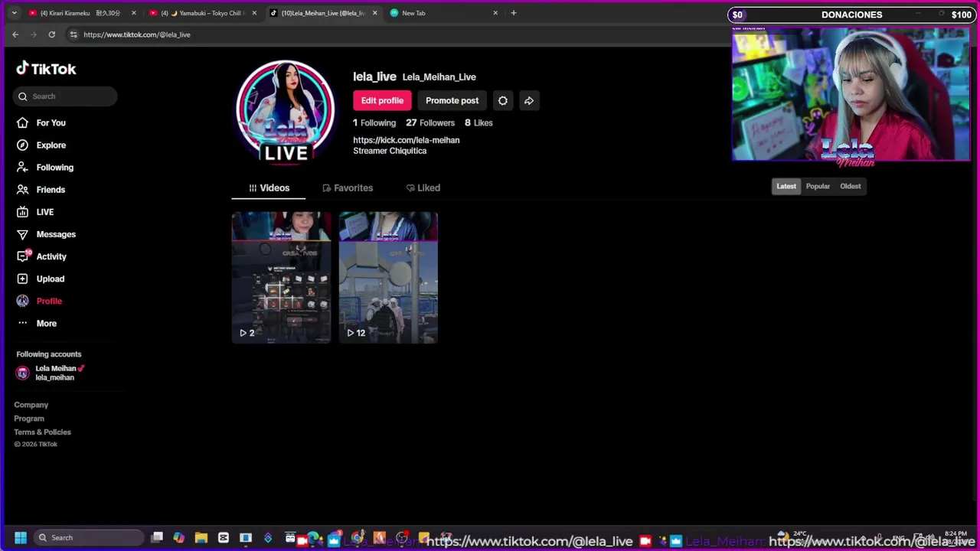Click the Promote post button

click(x=452, y=100)
